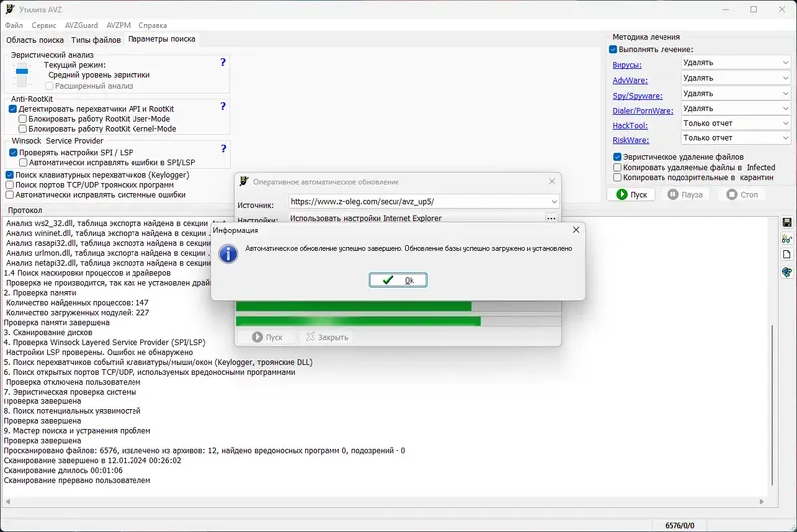Screen dimensions: 797x532
Task: Open the AVZGuard menu
Action: [x=81, y=25]
